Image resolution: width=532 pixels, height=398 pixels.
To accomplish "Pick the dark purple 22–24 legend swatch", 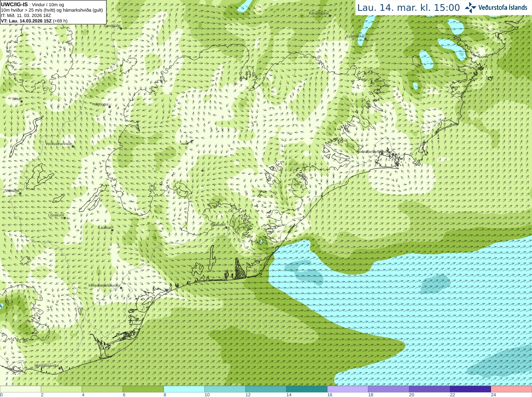I will click(x=470, y=389).
